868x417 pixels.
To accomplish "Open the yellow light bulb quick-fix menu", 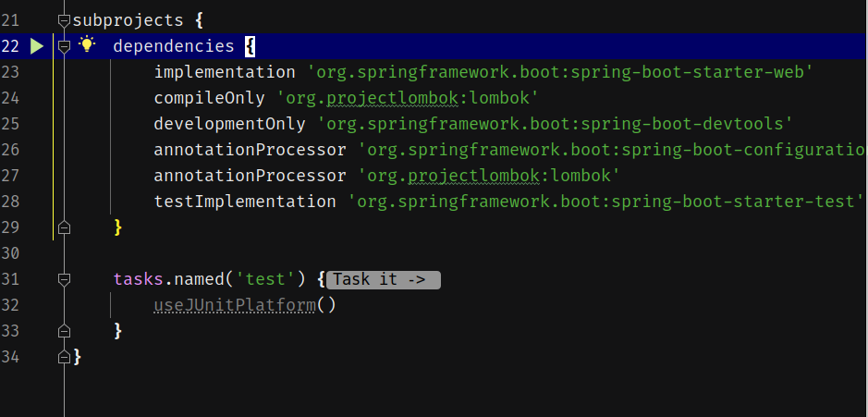I will coord(88,45).
